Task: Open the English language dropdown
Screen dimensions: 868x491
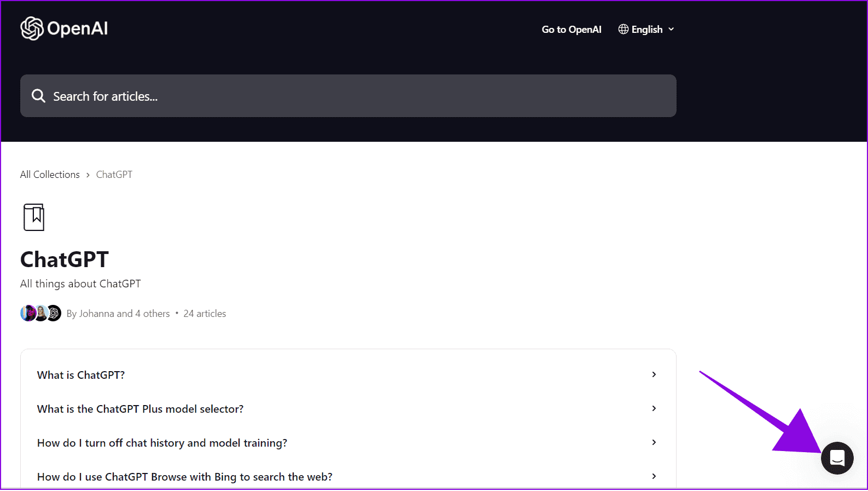Action: click(646, 30)
